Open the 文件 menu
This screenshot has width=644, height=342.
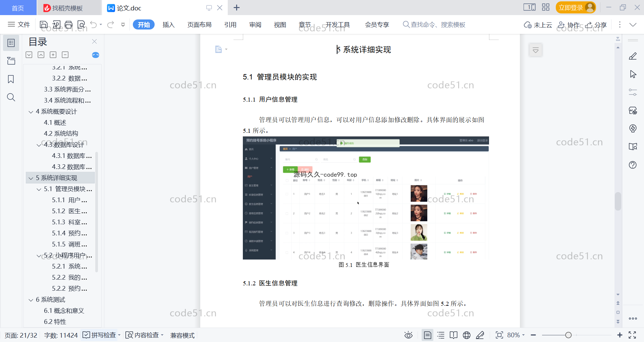point(19,24)
